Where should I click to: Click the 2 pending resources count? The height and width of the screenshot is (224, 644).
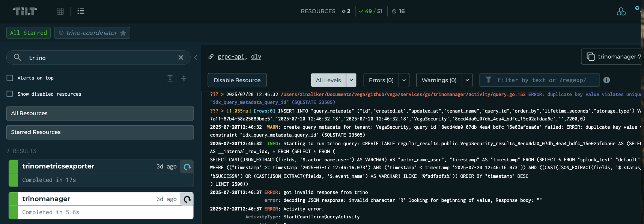pos(346,11)
